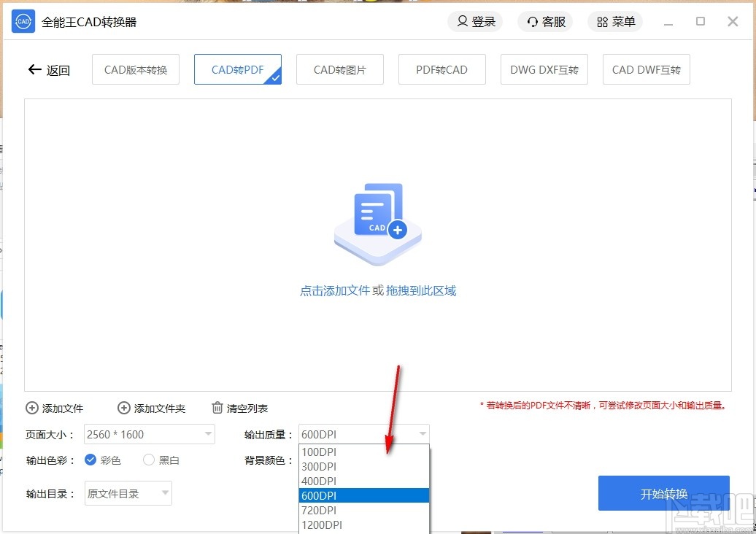
Task: Open the 页面大小 page size dropdown
Action: (x=207, y=434)
